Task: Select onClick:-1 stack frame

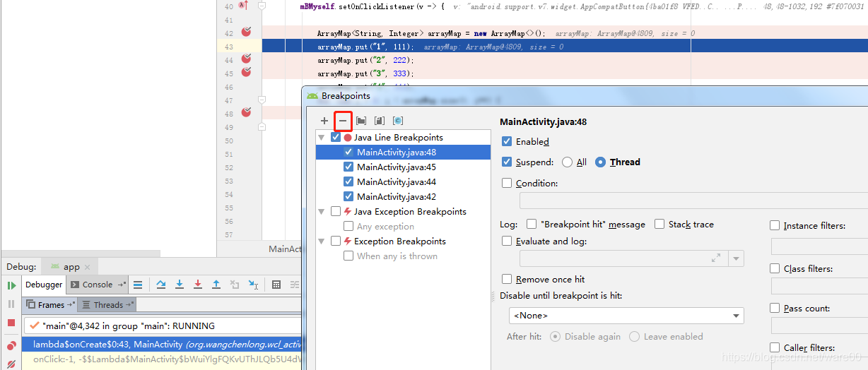Action: click(x=163, y=359)
